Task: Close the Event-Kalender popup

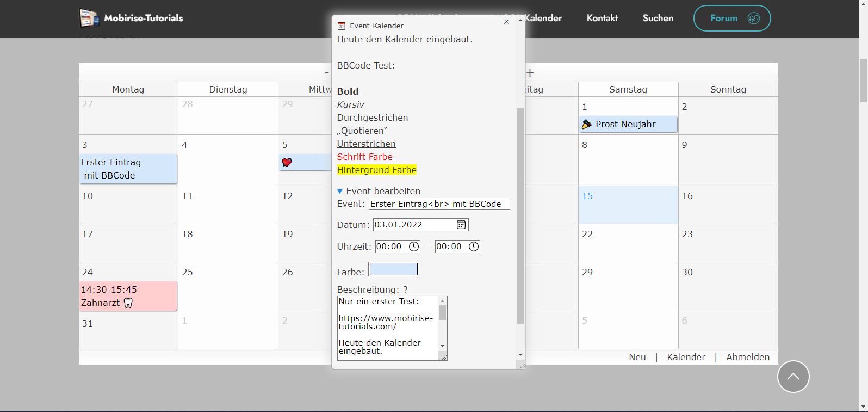Action: (x=506, y=22)
